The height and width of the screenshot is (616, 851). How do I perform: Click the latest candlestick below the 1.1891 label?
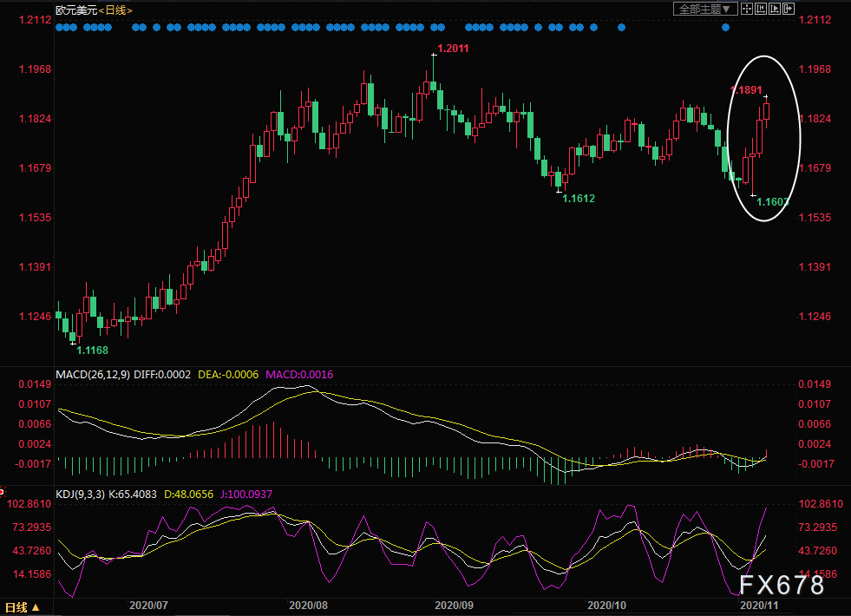(x=767, y=111)
